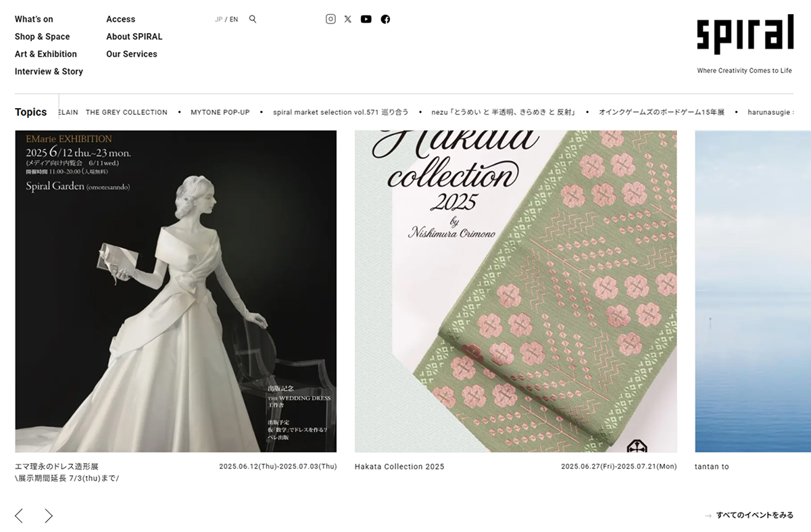
Task: Click the Hakata Collection 2025 title text
Action: 399,466
